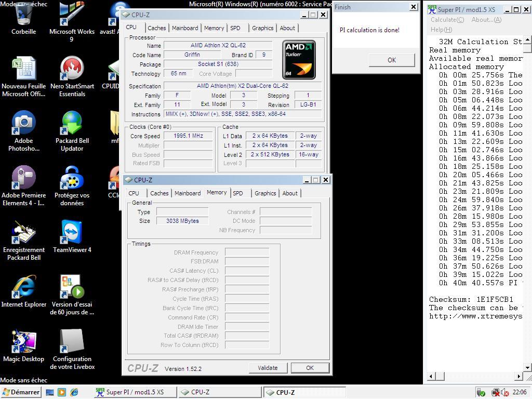The height and width of the screenshot is (399, 532).
Task: Switch to Super PI taskbar button
Action: (x=135, y=392)
